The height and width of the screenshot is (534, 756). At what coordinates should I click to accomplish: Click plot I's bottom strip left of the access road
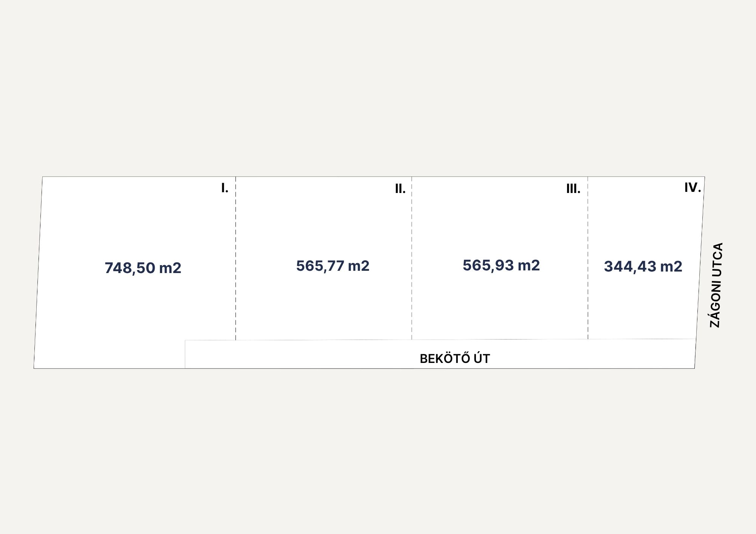tap(110, 354)
